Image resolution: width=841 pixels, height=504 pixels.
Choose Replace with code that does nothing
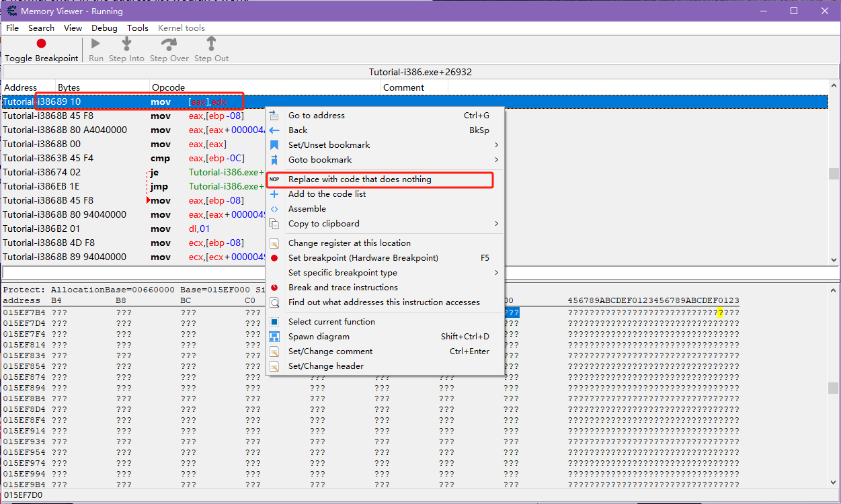tap(360, 179)
